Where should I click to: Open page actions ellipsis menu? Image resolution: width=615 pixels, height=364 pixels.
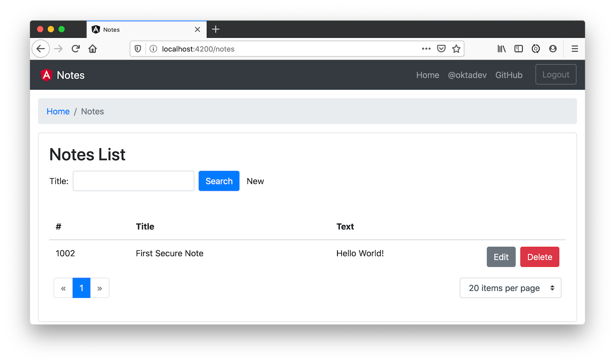pos(426,49)
